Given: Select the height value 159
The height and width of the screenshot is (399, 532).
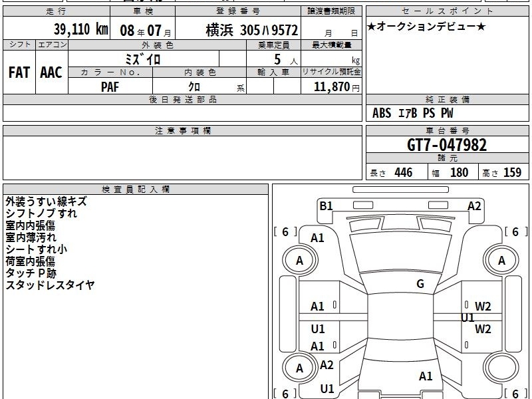Looking at the screenshot, I should click(512, 172).
